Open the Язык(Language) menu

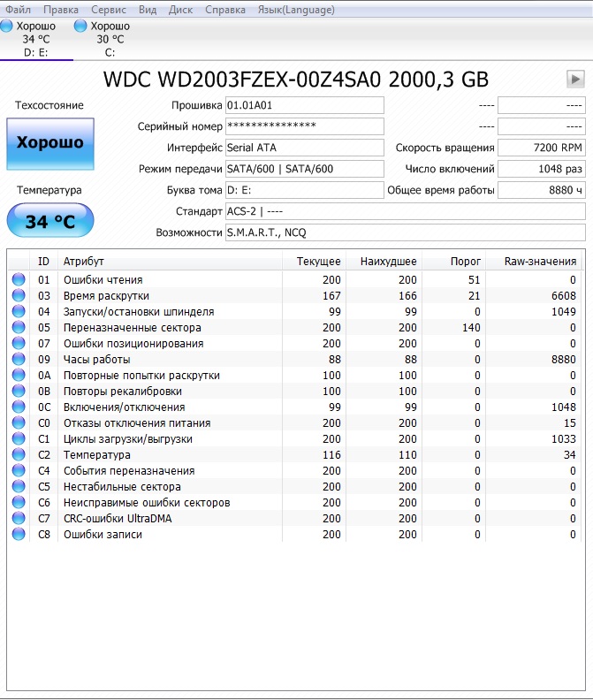[x=296, y=10]
